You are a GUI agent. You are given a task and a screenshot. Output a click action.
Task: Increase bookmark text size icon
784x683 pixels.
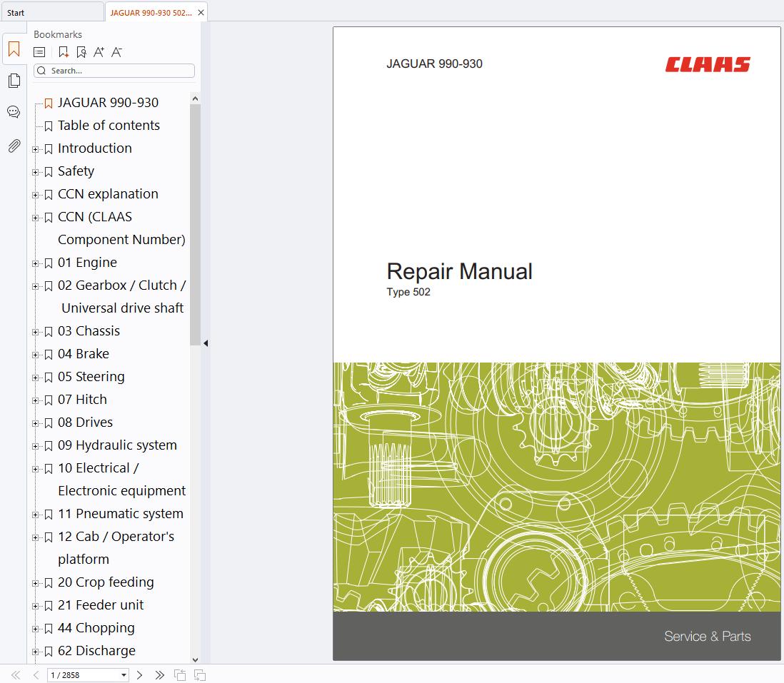[x=99, y=52]
